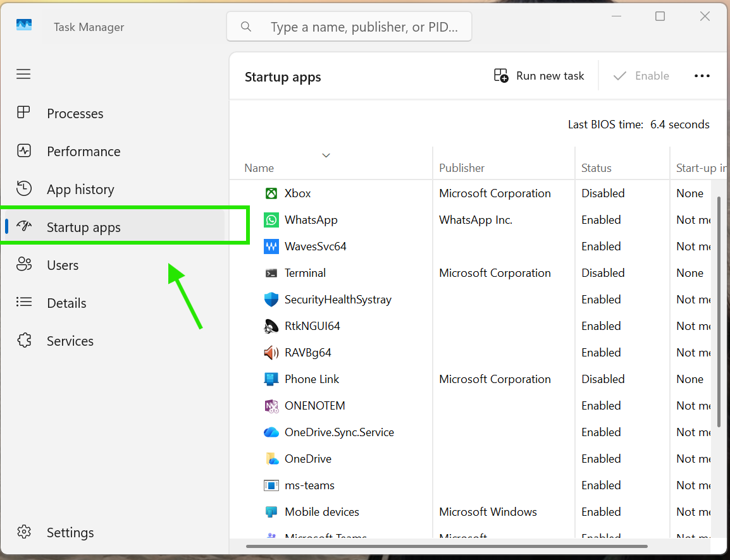Viewport: 730px width, 560px height.
Task: Select the WavesSvc64 row name
Action: (x=316, y=246)
